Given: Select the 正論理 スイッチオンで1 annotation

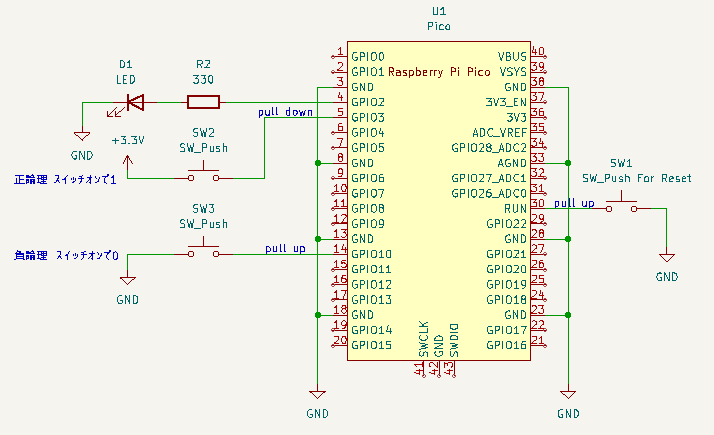Looking at the screenshot, I should [x=65, y=179].
